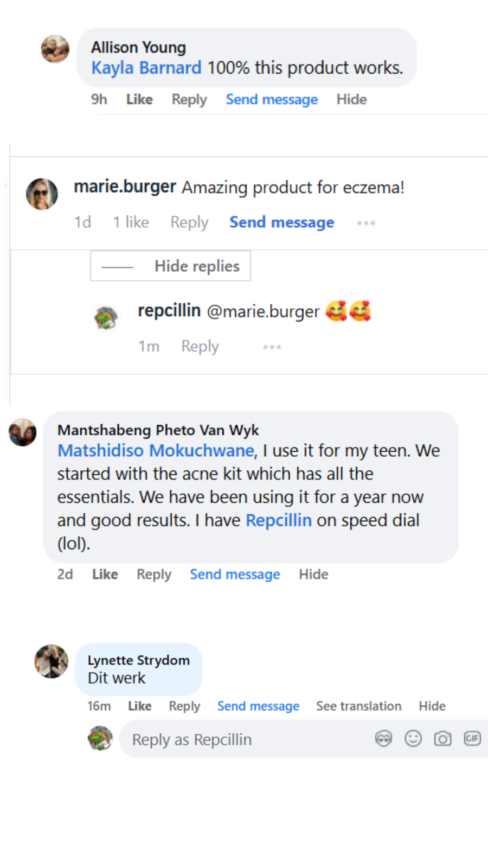Open the avatar sticker picker icon

(383, 739)
